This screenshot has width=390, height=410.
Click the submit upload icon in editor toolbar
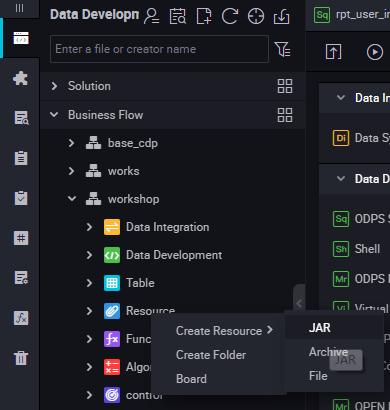(333, 52)
